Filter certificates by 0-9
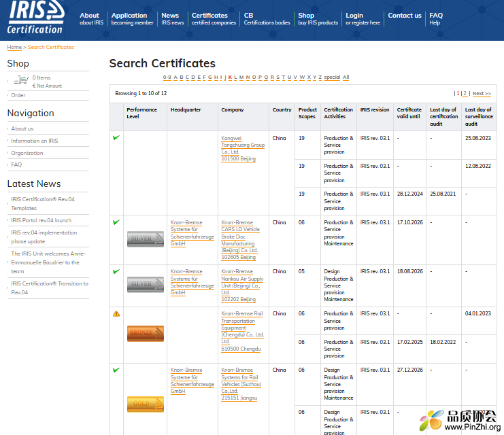Image resolution: width=504 pixels, height=435 pixels. click(167, 77)
